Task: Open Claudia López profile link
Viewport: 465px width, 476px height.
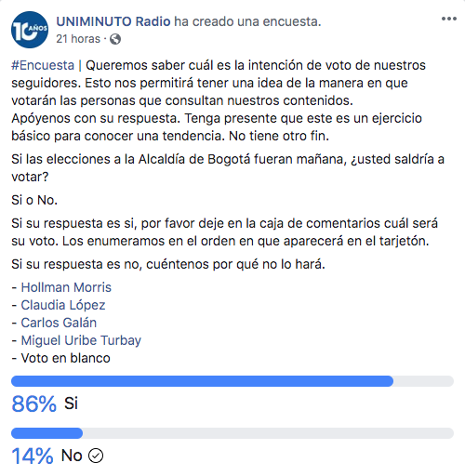Action: tap(63, 305)
